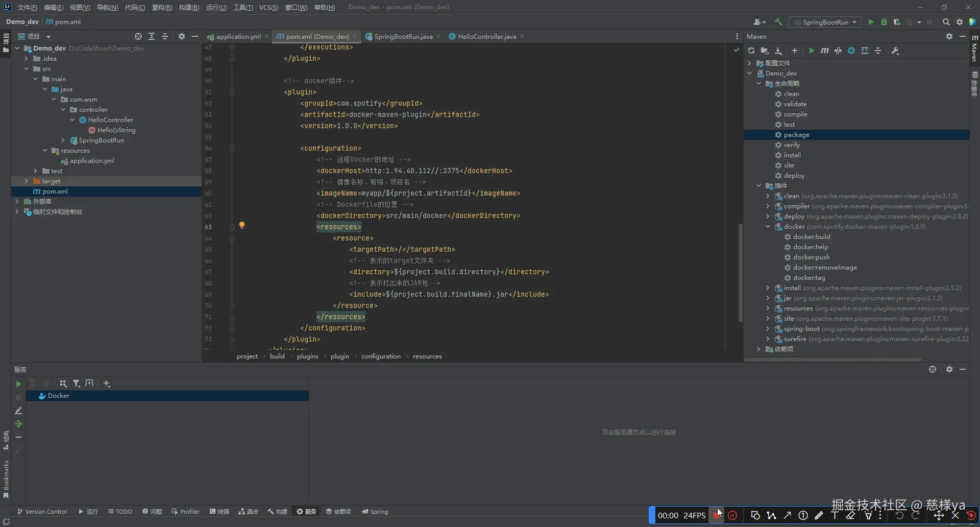Image resolution: width=980 pixels, height=527 pixels.
Task: Click 'configuration' in breadcrumb bar
Action: click(381, 356)
